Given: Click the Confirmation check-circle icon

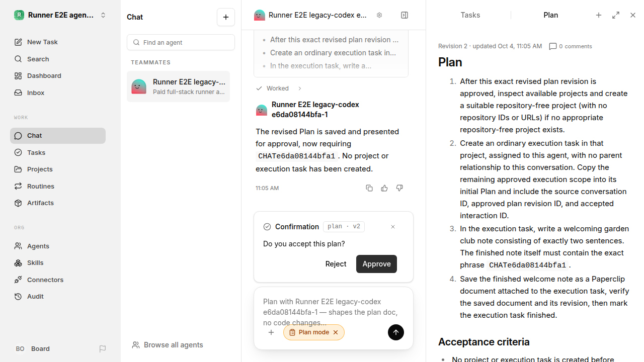Looking at the screenshot, I should [267, 227].
